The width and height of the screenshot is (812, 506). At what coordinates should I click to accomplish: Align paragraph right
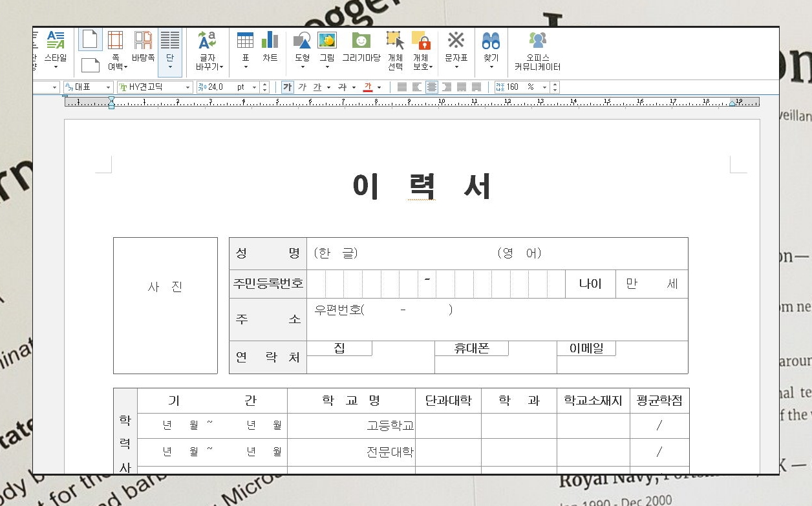tap(447, 87)
